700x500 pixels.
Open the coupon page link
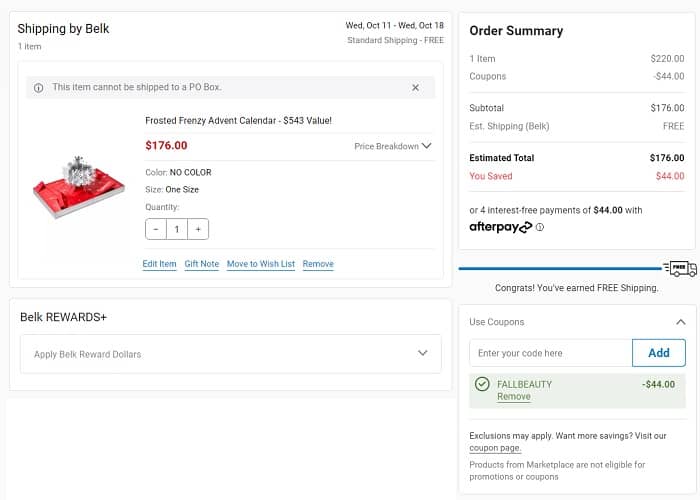pyautogui.click(x=495, y=448)
